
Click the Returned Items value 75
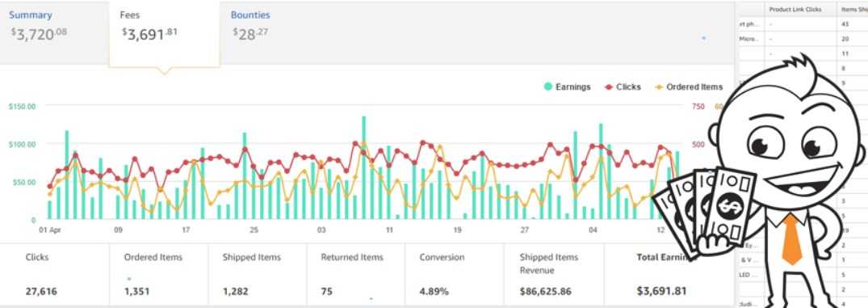pos(326,291)
